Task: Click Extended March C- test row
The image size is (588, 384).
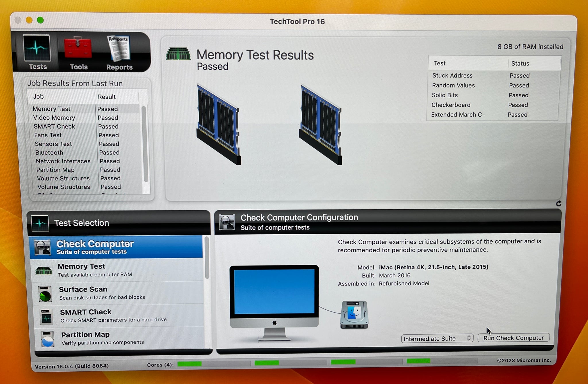Action: [x=493, y=114]
